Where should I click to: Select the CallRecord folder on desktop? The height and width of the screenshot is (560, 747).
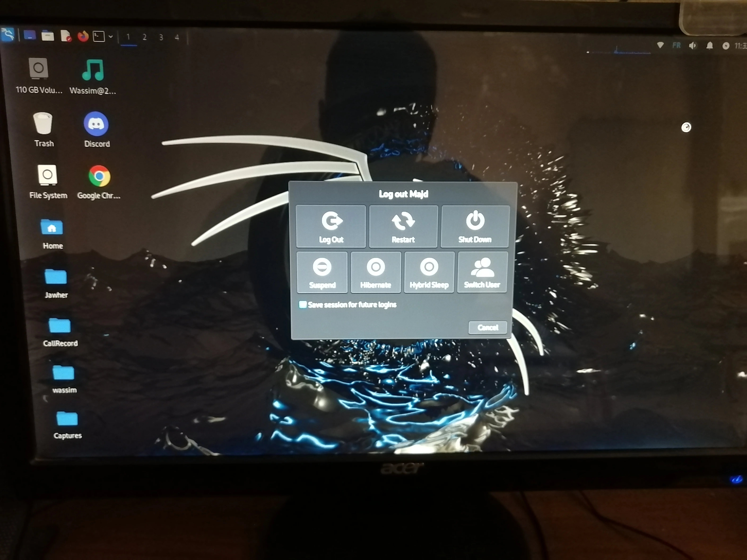pos(60,332)
